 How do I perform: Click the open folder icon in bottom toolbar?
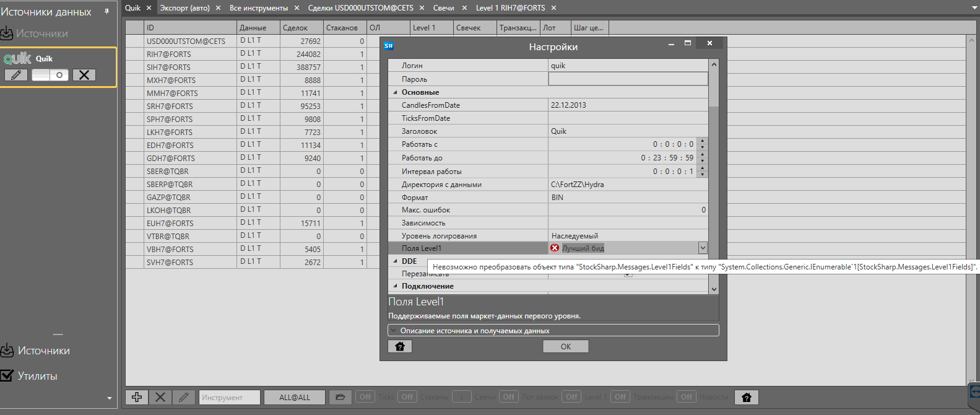(340, 397)
